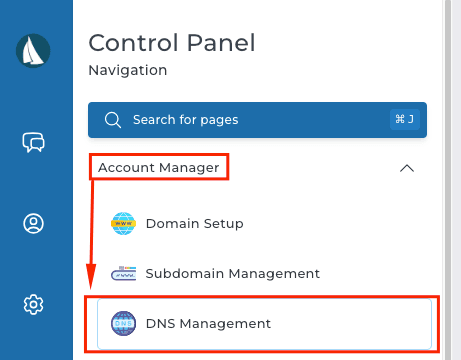This screenshot has height=360, width=461.
Task: Click the sailboat logo in the sidebar
Action: [x=33, y=51]
